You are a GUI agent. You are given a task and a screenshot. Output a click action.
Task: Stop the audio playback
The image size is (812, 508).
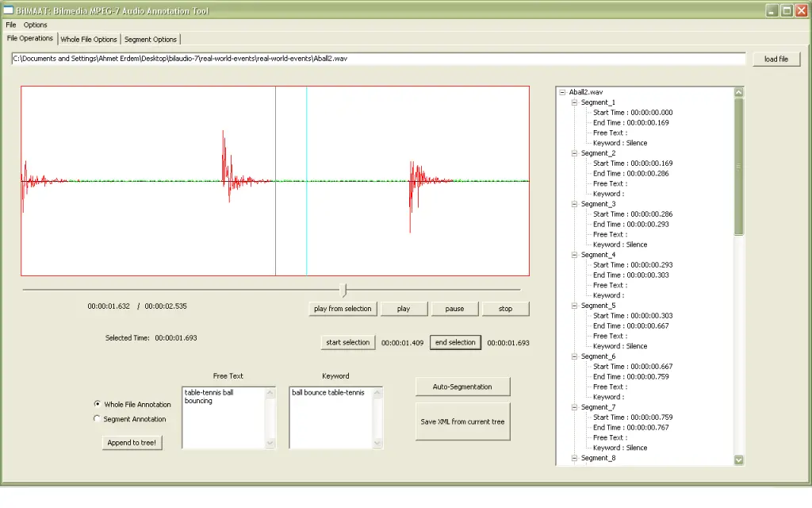pyautogui.click(x=505, y=309)
